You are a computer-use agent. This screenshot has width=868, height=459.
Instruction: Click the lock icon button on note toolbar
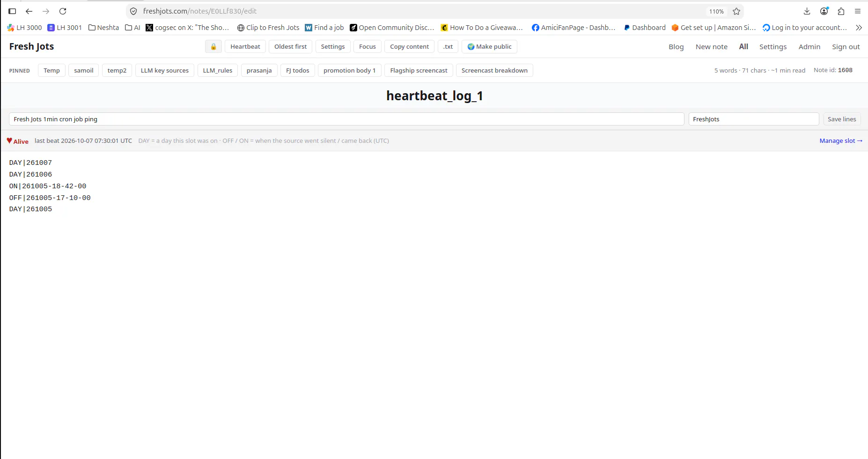[213, 46]
